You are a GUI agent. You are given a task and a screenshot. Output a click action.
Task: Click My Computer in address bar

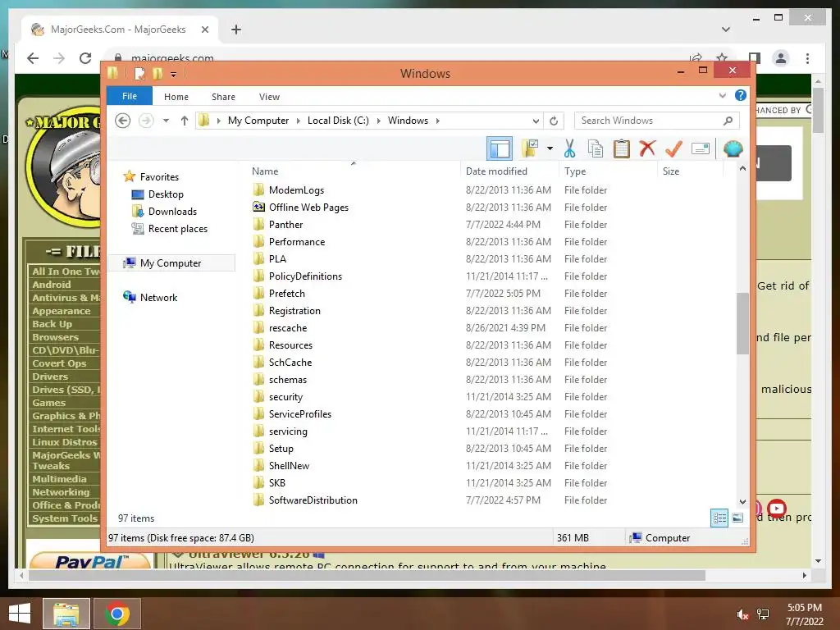pyautogui.click(x=258, y=121)
